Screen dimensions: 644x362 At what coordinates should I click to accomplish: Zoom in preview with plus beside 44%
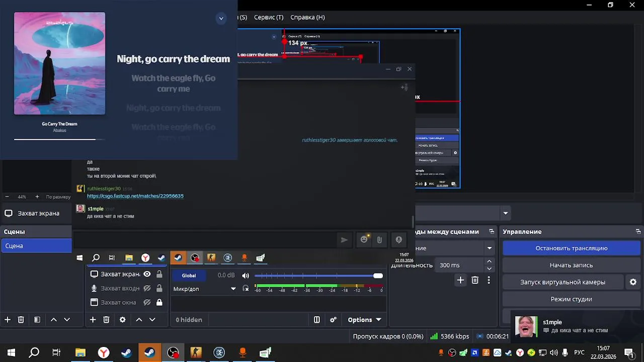point(37,197)
